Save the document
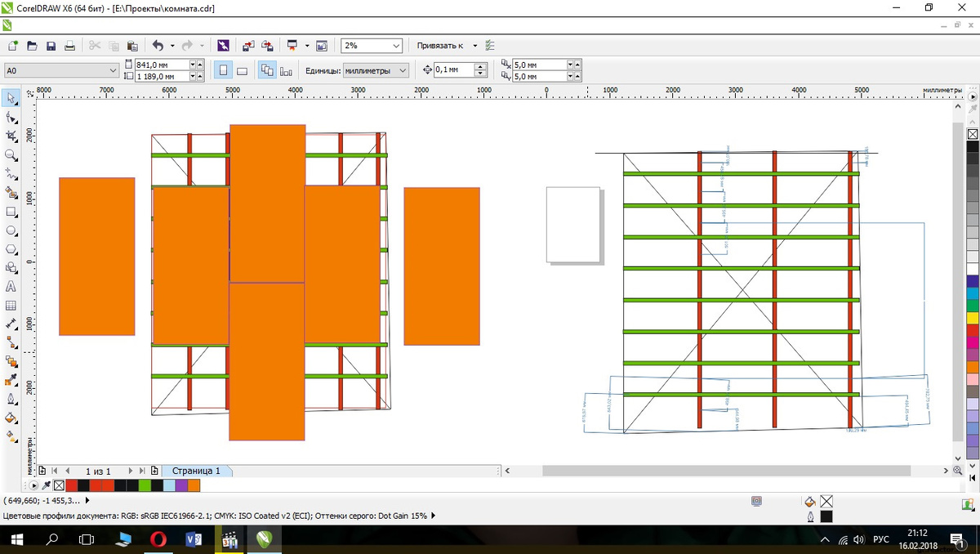The height and width of the screenshot is (554, 980). coord(51,46)
